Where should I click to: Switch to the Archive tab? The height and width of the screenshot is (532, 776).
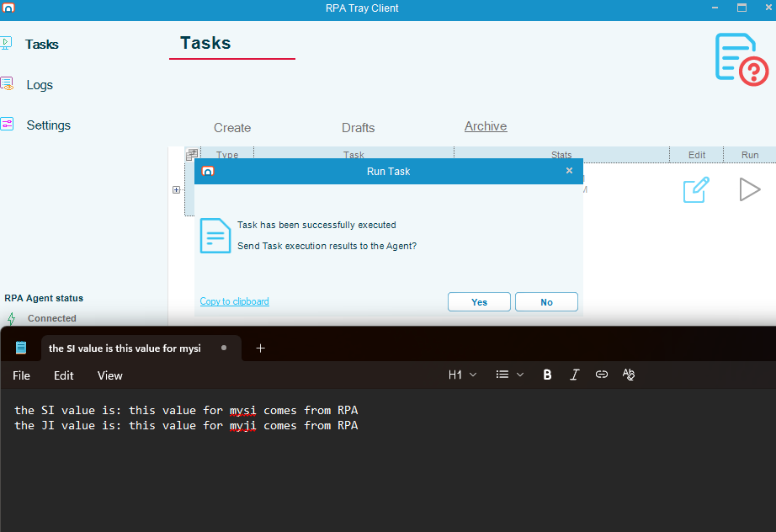point(486,126)
